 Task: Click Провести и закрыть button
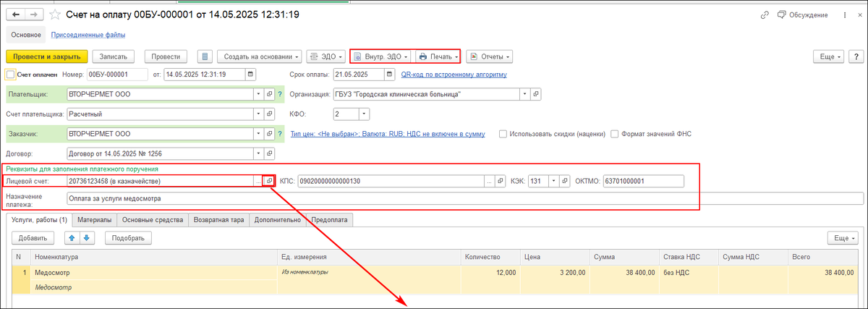(x=46, y=56)
